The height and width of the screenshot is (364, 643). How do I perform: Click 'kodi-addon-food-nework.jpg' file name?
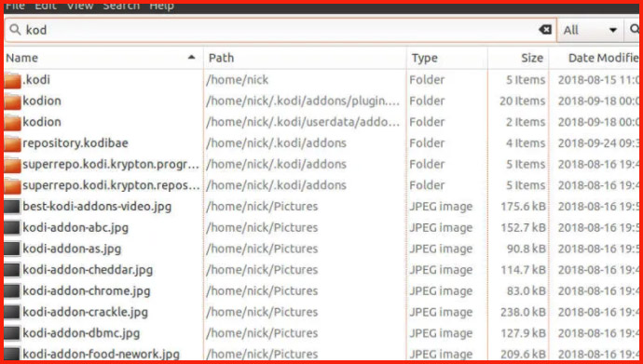101,354
